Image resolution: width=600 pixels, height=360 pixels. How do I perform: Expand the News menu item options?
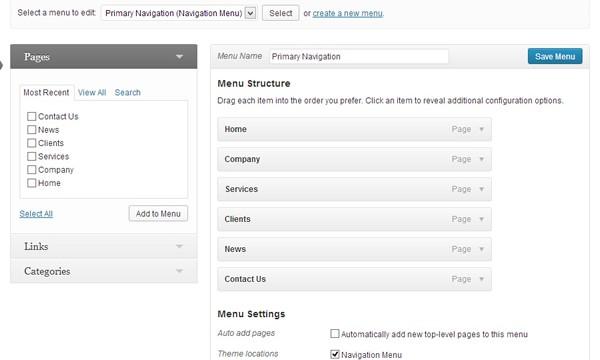[x=482, y=249]
